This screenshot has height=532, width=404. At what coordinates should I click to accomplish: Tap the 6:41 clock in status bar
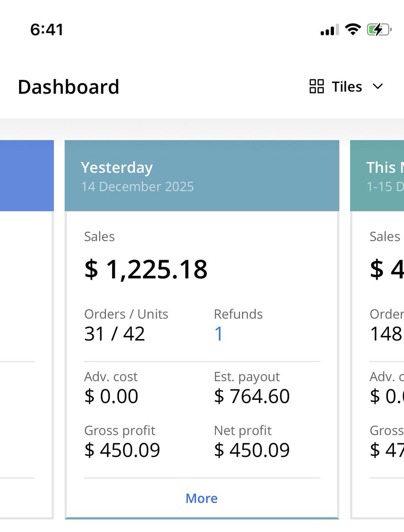[x=47, y=30]
